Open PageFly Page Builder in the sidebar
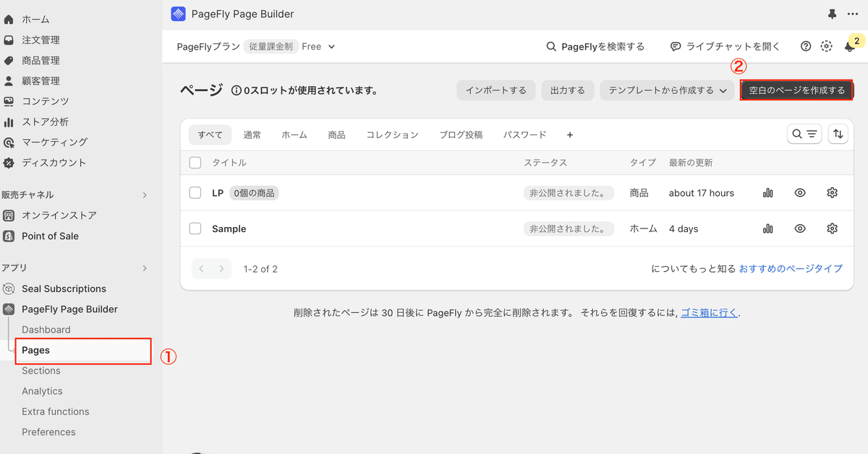This screenshot has width=868, height=454. pos(69,309)
